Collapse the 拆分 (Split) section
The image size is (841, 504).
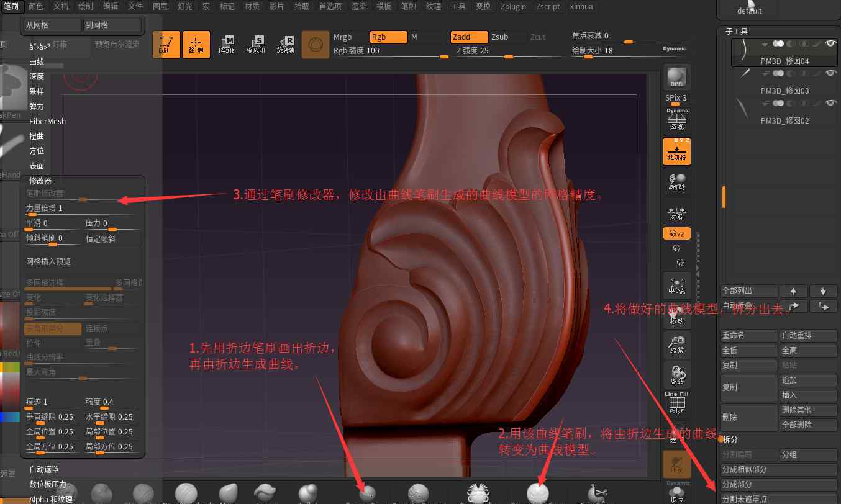tap(730, 439)
